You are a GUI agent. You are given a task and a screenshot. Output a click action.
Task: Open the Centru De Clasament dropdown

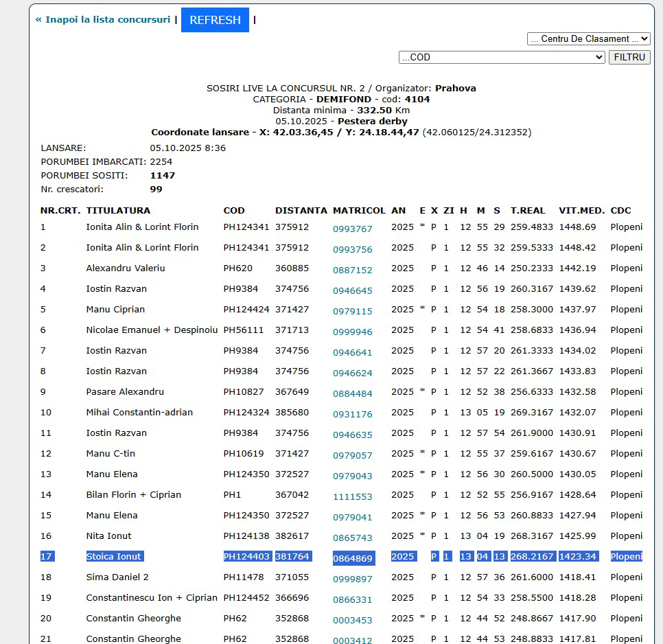pos(588,39)
